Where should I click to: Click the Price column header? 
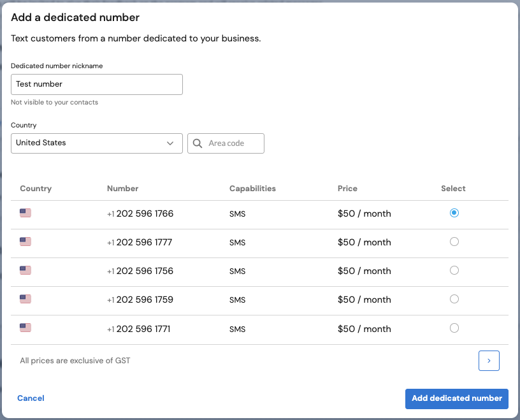coord(347,189)
